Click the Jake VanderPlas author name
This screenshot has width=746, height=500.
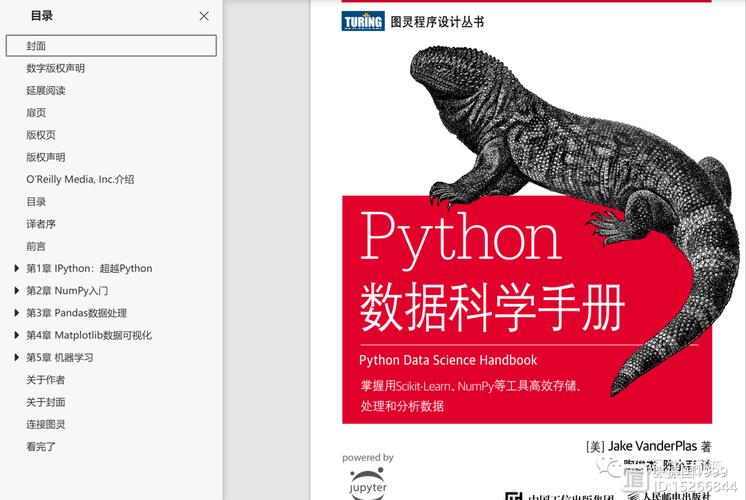pos(652,446)
